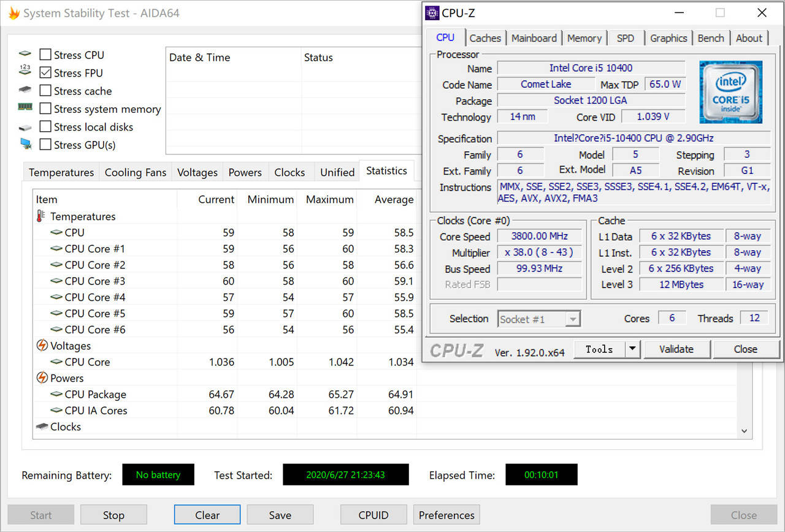Screen dimensions: 785x532
Task: Click the Validate button in CPU-Z
Action: [x=676, y=349]
